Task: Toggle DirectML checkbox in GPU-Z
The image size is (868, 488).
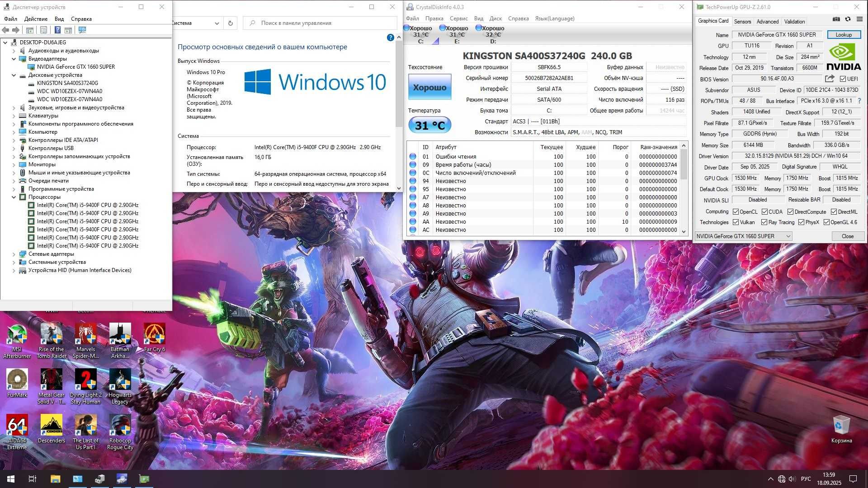Action: click(x=834, y=212)
